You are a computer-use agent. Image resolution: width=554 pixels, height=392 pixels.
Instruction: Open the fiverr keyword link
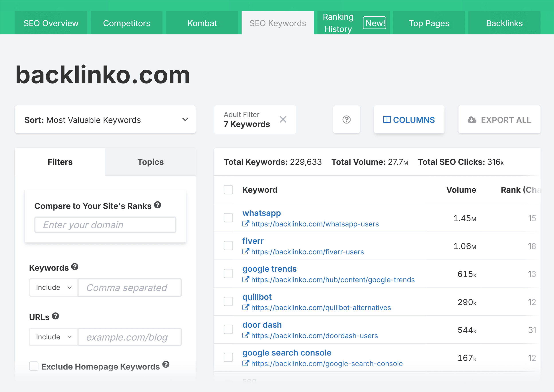pos(253,241)
